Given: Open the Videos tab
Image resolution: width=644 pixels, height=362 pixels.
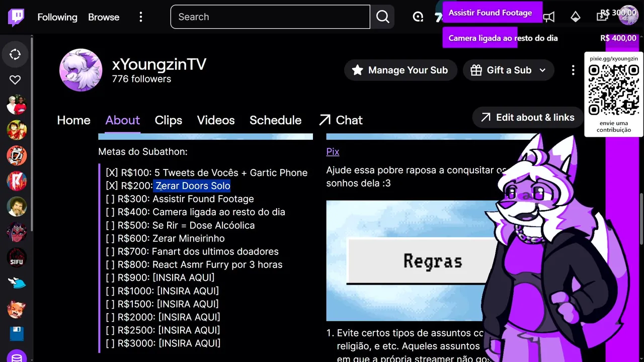Looking at the screenshot, I should point(216,120).
